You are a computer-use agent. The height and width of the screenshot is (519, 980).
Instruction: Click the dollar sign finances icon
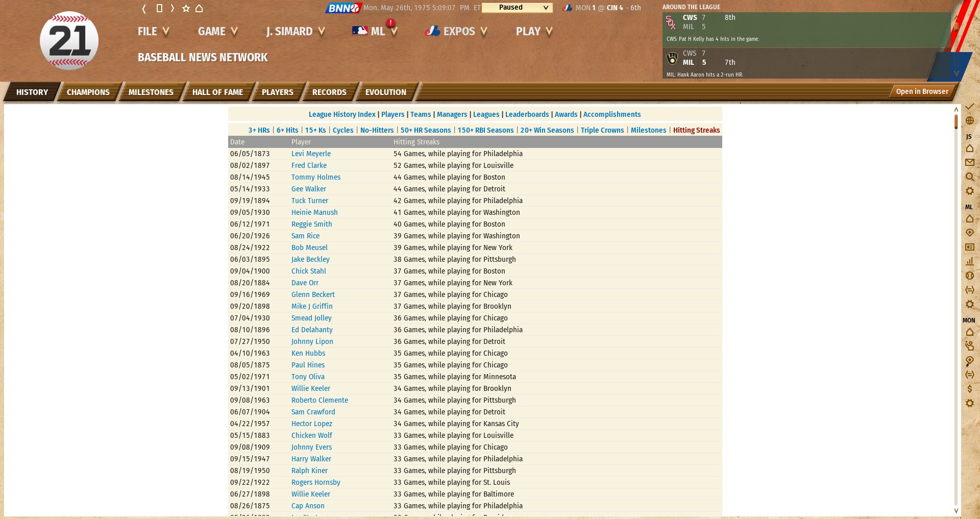pos(969,389)
